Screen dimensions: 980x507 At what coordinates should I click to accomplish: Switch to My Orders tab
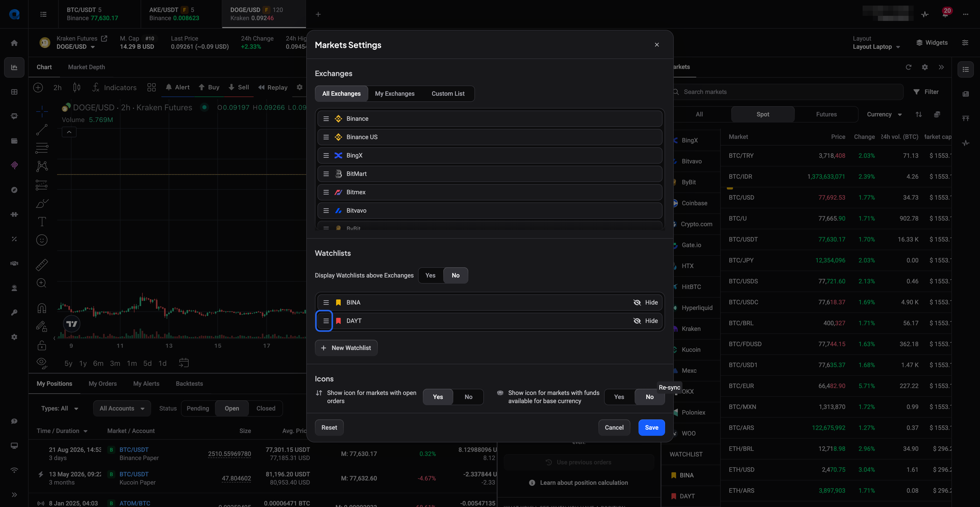coord(103,384)
